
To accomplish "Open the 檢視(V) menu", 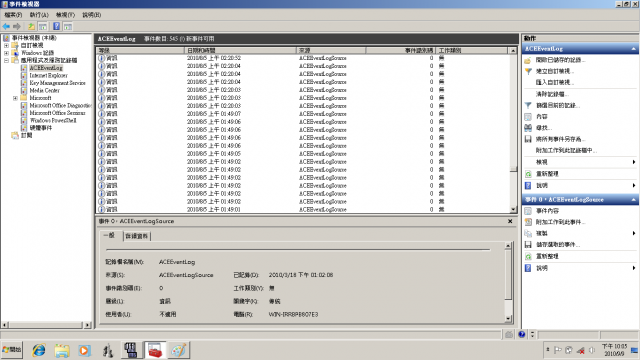I will (x=65, y=15).
